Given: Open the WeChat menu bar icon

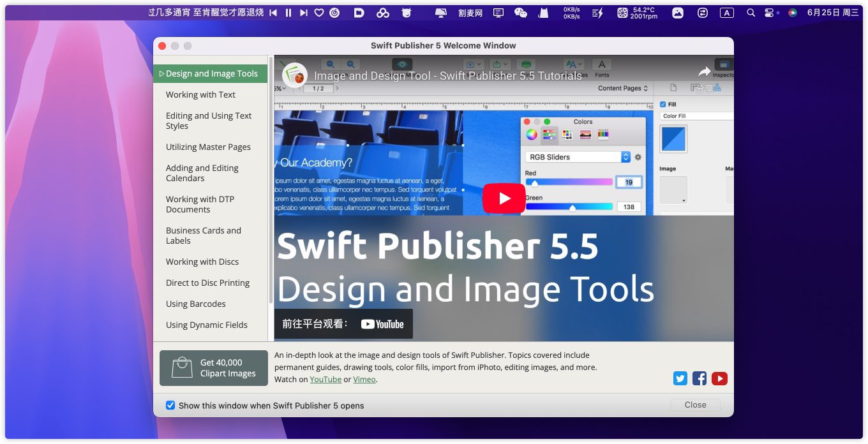Looking at the screenshot, I should point(521,13).
